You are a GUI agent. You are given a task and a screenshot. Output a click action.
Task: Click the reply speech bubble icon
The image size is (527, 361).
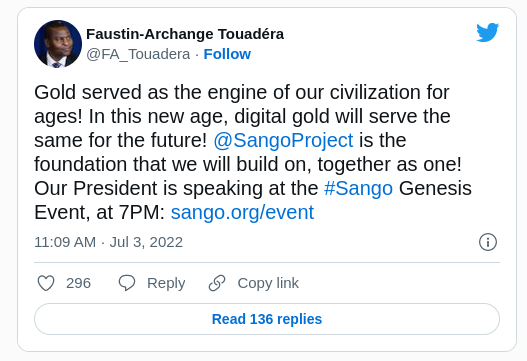127,283
